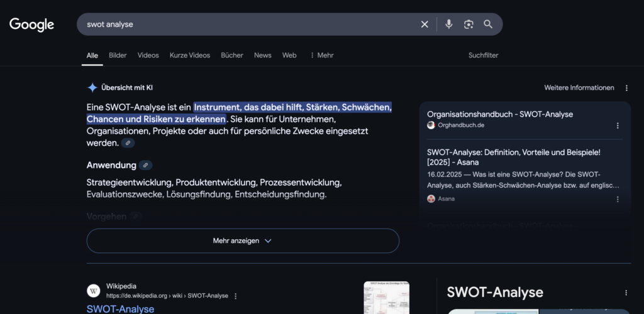Click the magnifying glass search icon

(x=488, y=24)
